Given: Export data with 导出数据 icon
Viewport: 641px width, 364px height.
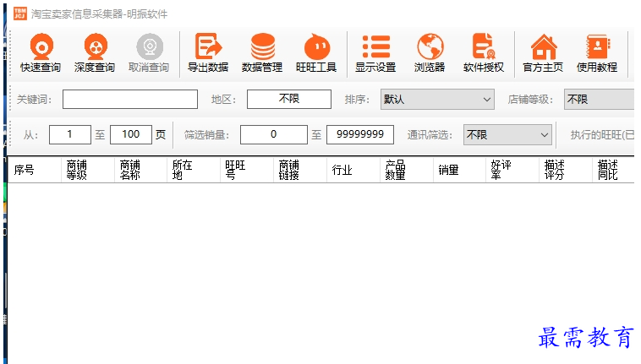Looking at the screenshot, I should pyautogui.click(x=208, y=53).
